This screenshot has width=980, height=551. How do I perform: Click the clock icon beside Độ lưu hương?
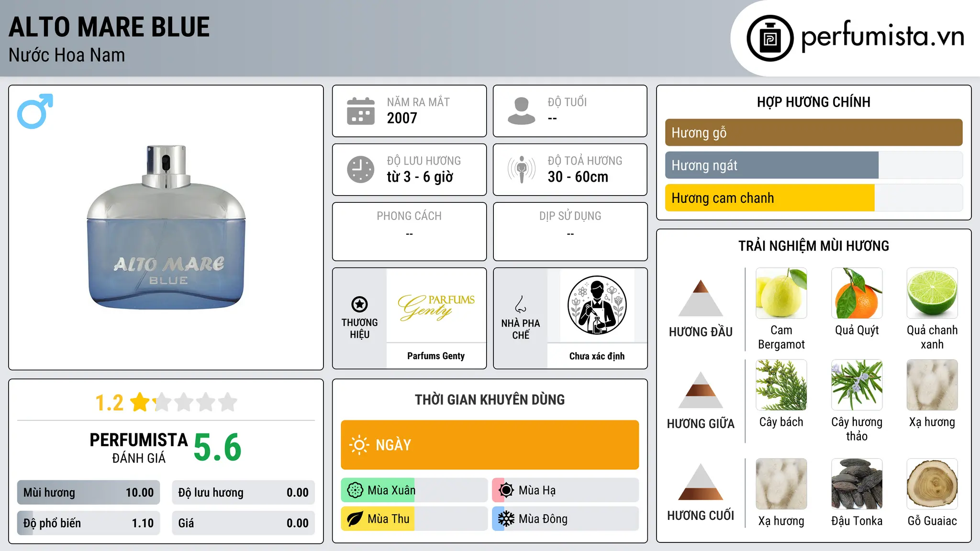click(x=361, y=169)
